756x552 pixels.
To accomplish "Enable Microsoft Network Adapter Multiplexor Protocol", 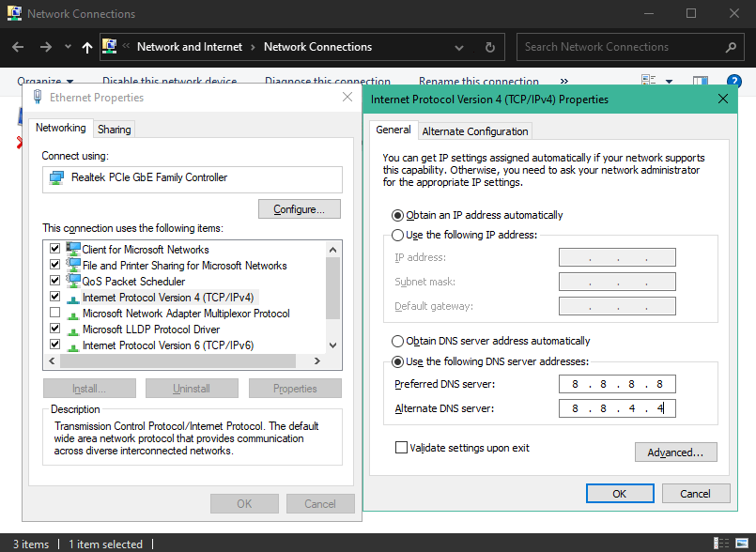I will (x=54, y=314).
